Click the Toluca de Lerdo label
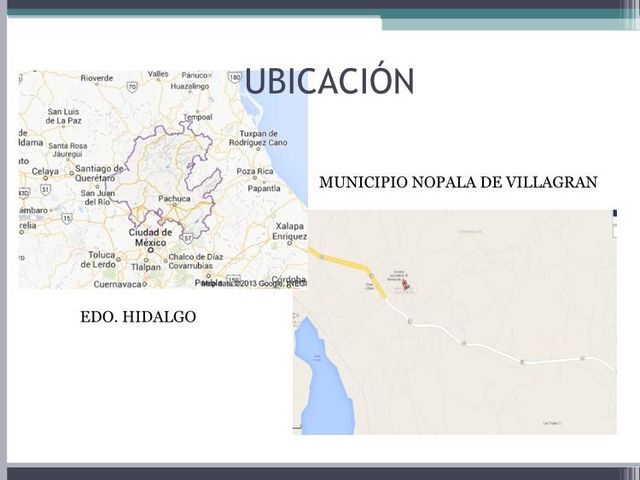Image resolution: width=640 pixels, height=480 pixels. point(98,260)
